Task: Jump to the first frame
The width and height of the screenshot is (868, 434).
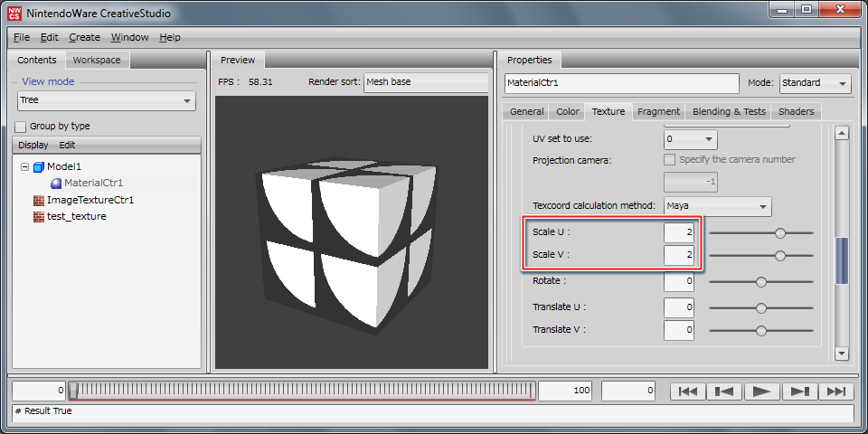Action: (x=687, y=392)
